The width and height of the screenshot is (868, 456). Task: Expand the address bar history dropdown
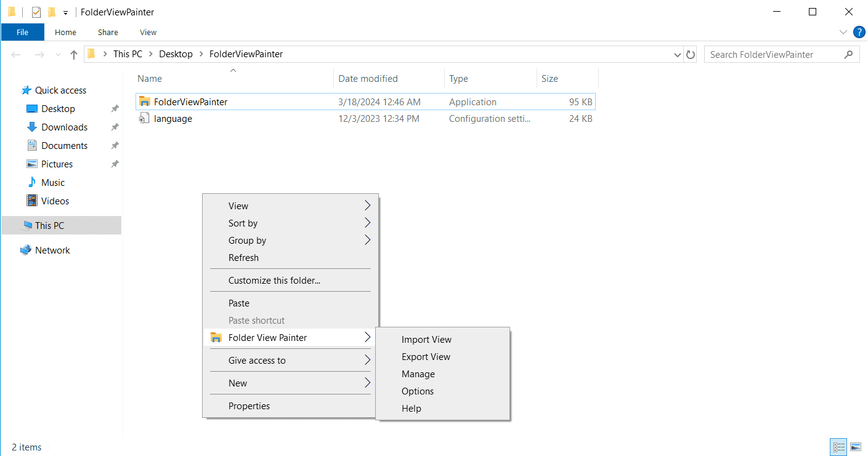tap(678, 55)
